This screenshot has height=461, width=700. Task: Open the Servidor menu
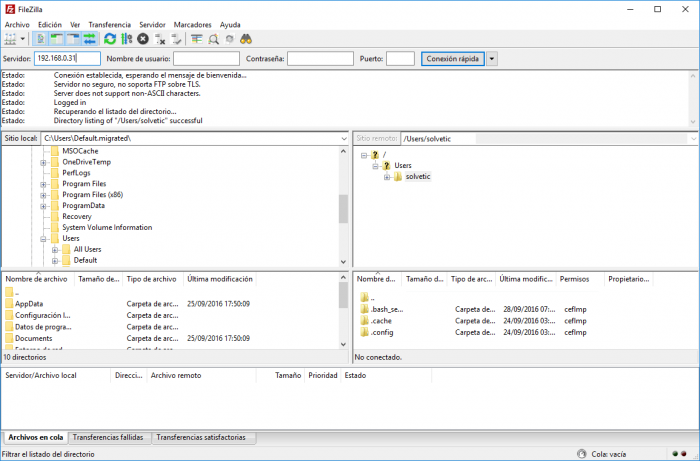pyautogui.click(x=152, y=25)
